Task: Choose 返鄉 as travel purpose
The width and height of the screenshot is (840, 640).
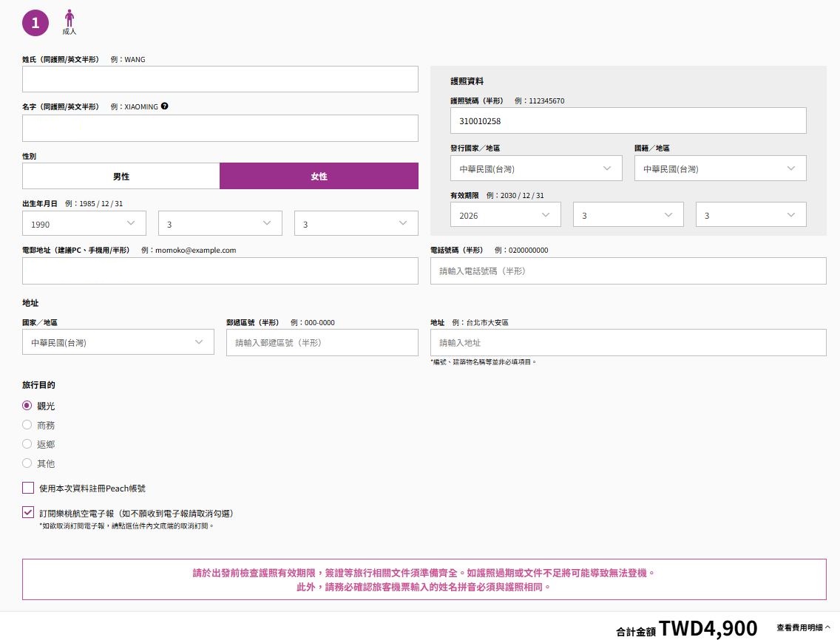Action: [27, 444]
